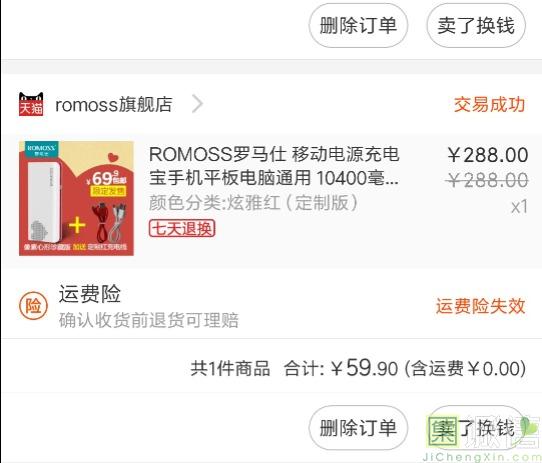This screenshot has height=463, width=542.
Task: Click the bottom 删除订单 button
Action: [358, 428]
